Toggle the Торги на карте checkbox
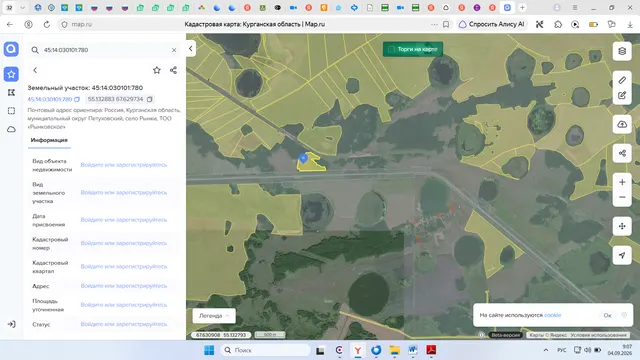Image resolution: width=640 pixels, height=360 pixels. 391,49
